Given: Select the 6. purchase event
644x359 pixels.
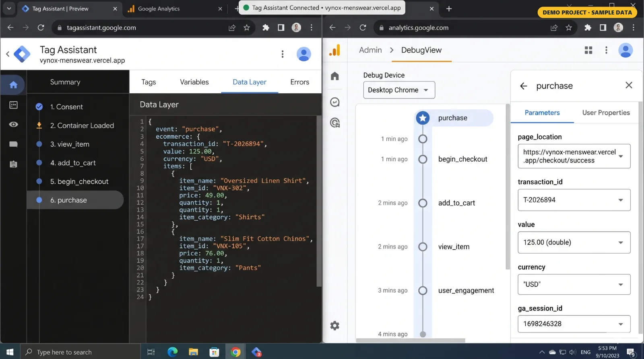Looking at the screenshot, I should (x=75, y=200).
